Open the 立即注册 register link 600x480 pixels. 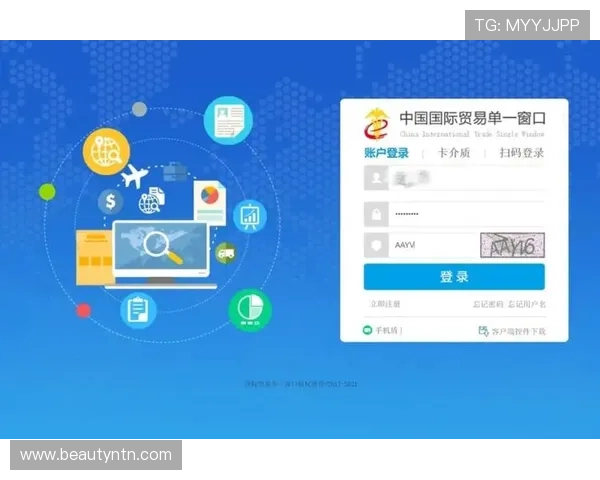point(385,304)
